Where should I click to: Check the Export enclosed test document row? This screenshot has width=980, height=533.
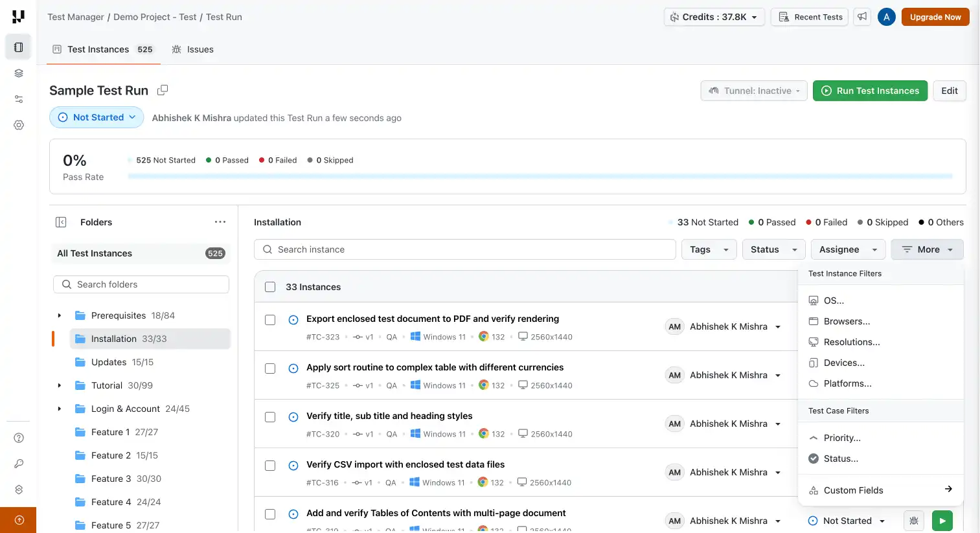click(x=270, y=320)
